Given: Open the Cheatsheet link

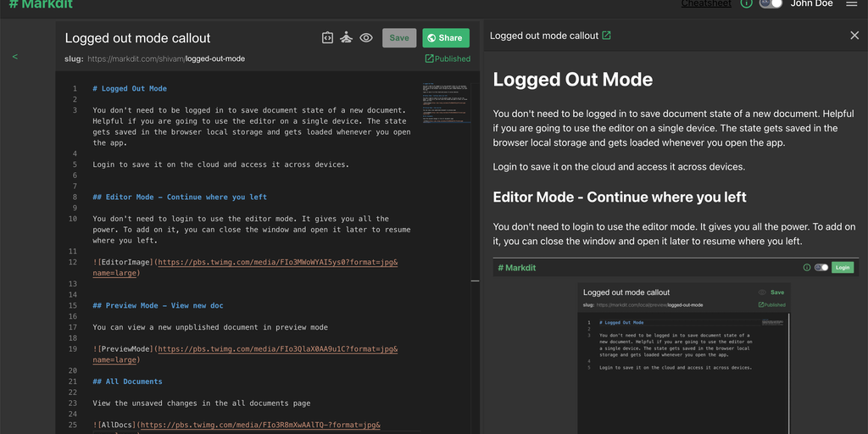Looking at the screenshot, I should pyautogui.click(x=706, y=4).
